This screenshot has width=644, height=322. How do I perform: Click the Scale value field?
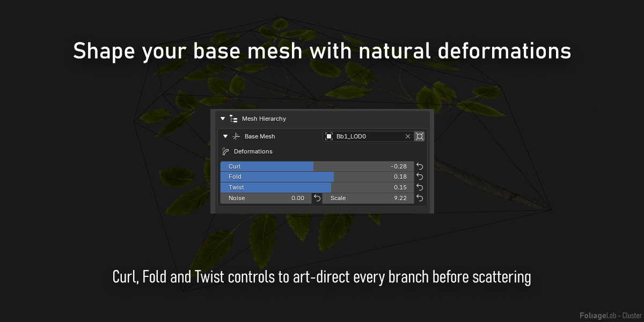(368, 198)
